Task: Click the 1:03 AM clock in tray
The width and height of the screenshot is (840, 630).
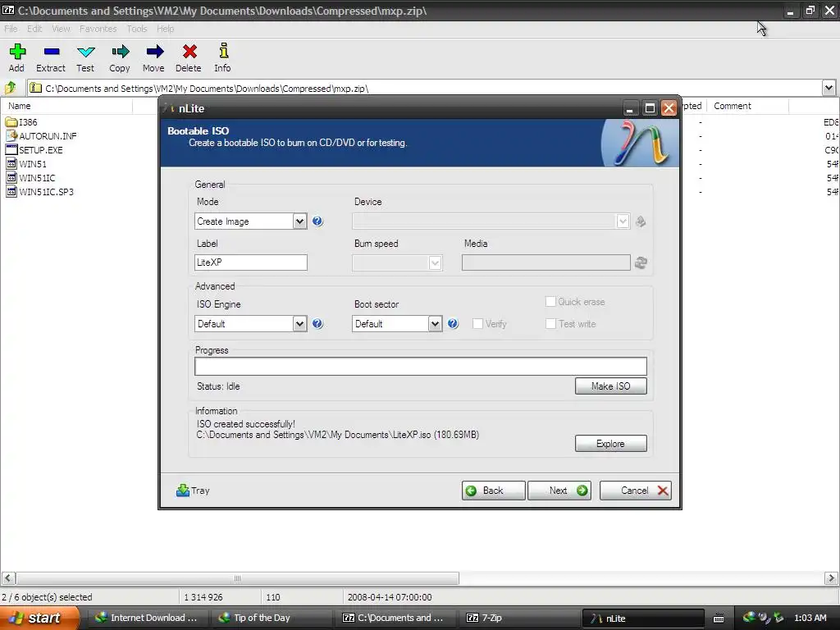Action: click(810, 618)
